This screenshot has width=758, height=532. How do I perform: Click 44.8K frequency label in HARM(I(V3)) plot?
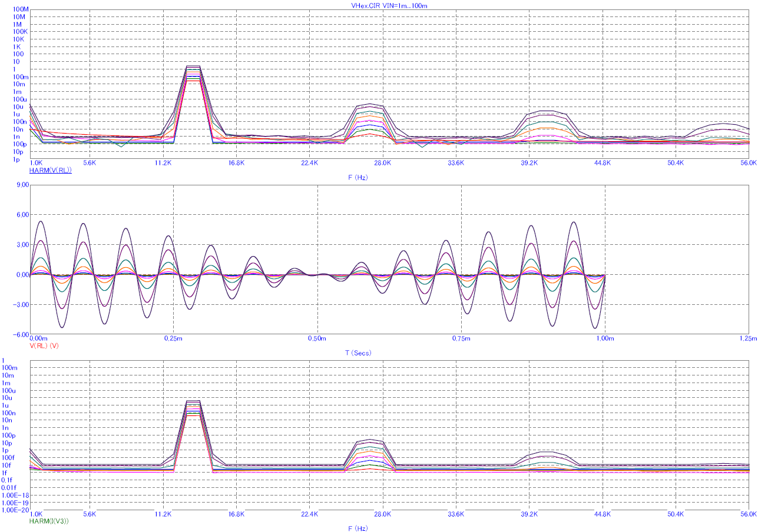(602, 514)
